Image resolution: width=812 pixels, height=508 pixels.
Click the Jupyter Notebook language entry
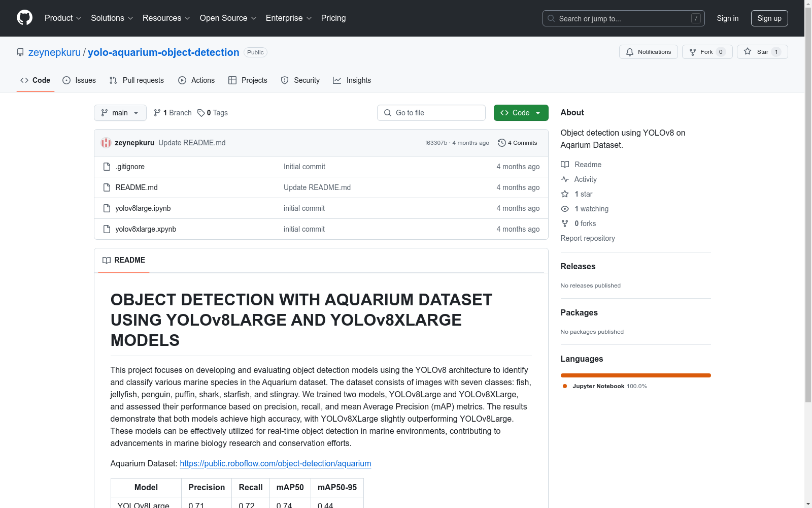(x=605, y=386)
